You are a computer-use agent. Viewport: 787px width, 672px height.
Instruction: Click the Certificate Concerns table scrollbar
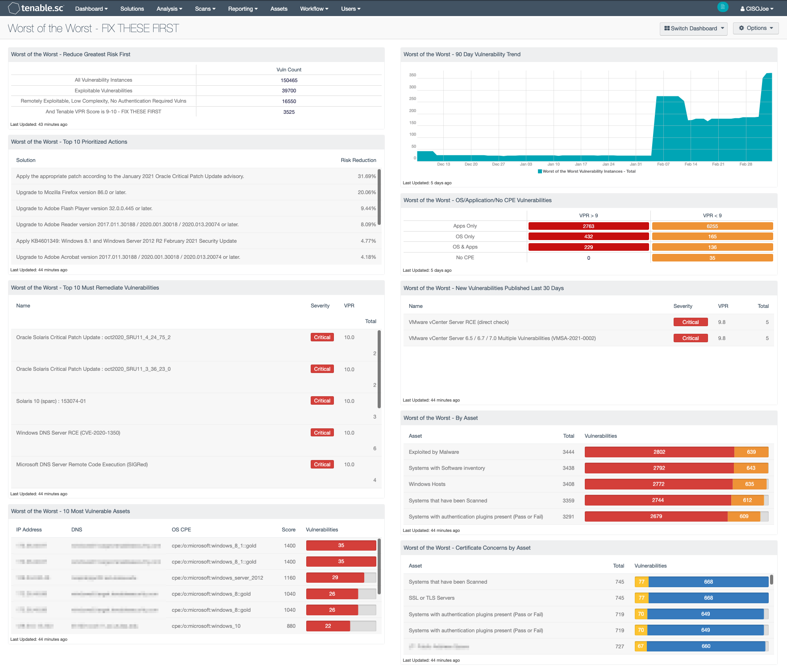tap(771, 580)
